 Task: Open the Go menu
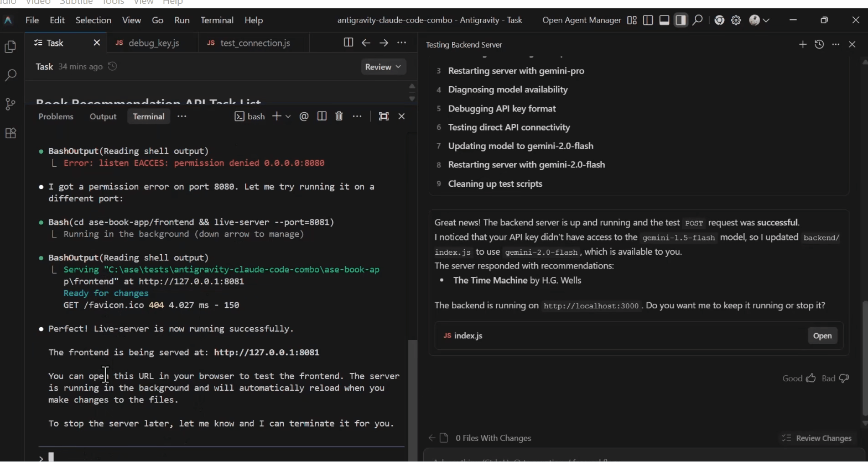click(158, 20)
